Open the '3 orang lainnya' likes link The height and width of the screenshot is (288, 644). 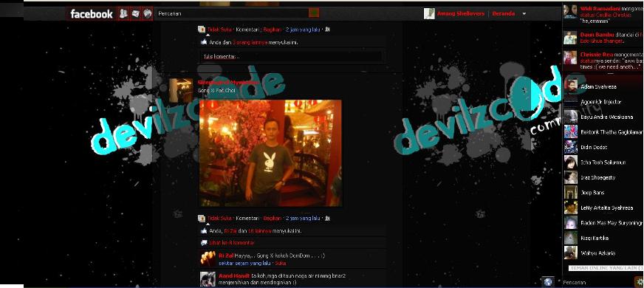pyautogui.click(x=250, y=42)
